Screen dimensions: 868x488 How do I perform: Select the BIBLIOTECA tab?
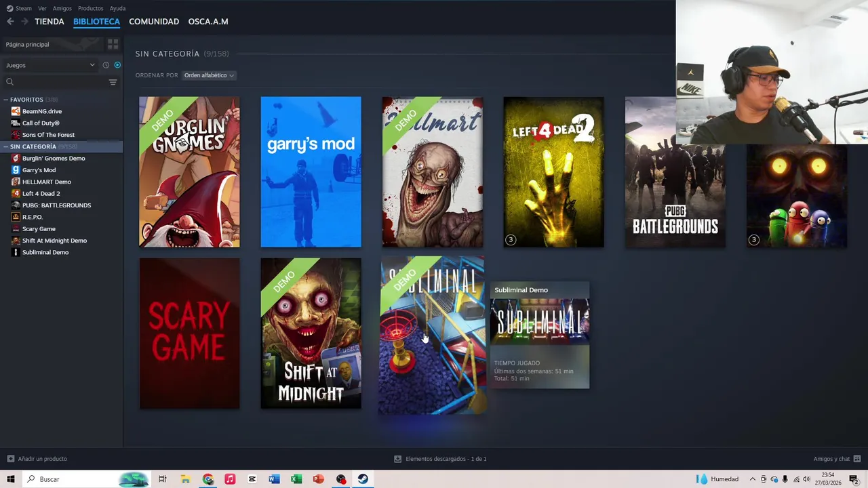coord(96,22)
